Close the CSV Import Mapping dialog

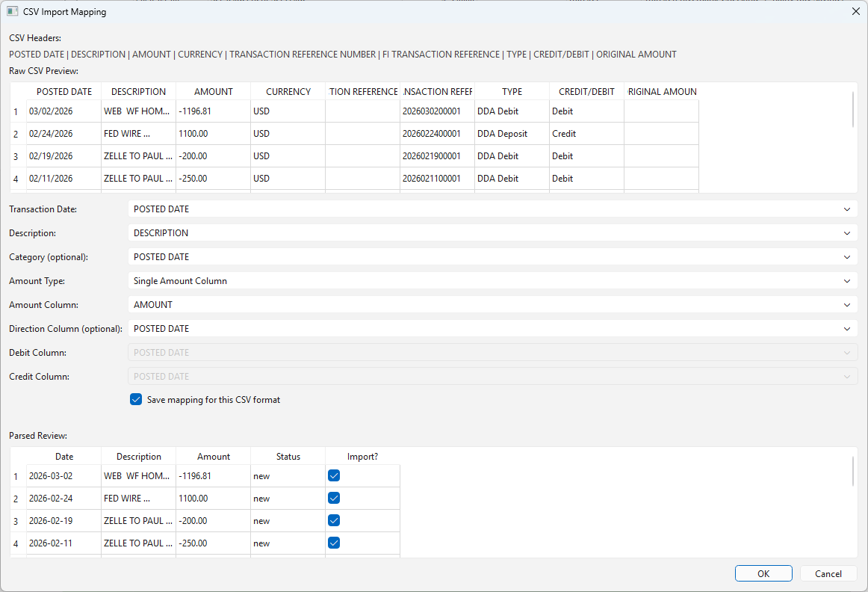(855, 11)
